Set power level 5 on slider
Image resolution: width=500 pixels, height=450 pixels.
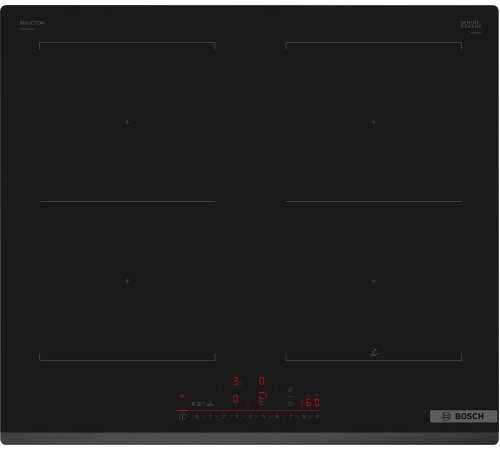(x=264, y=416)
